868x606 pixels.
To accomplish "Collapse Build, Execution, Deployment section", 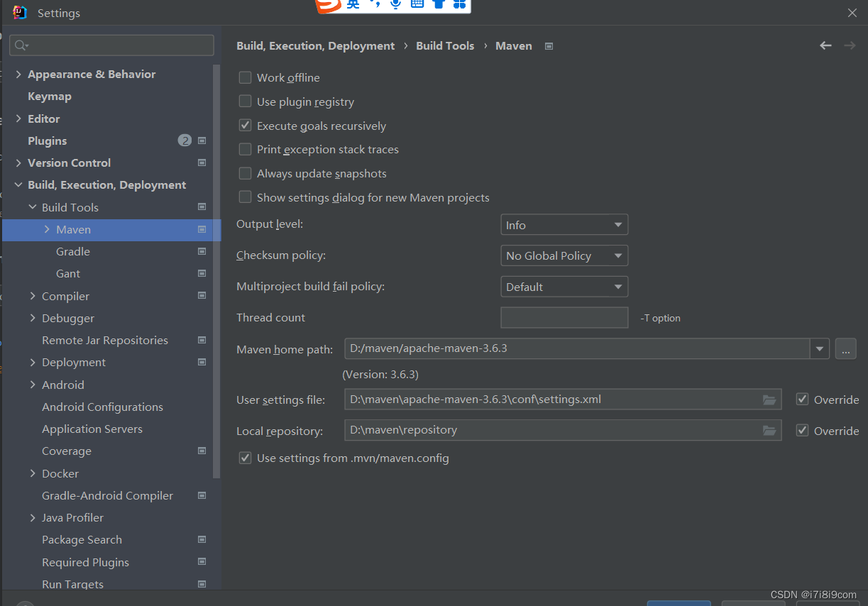I will click(18, 184).
